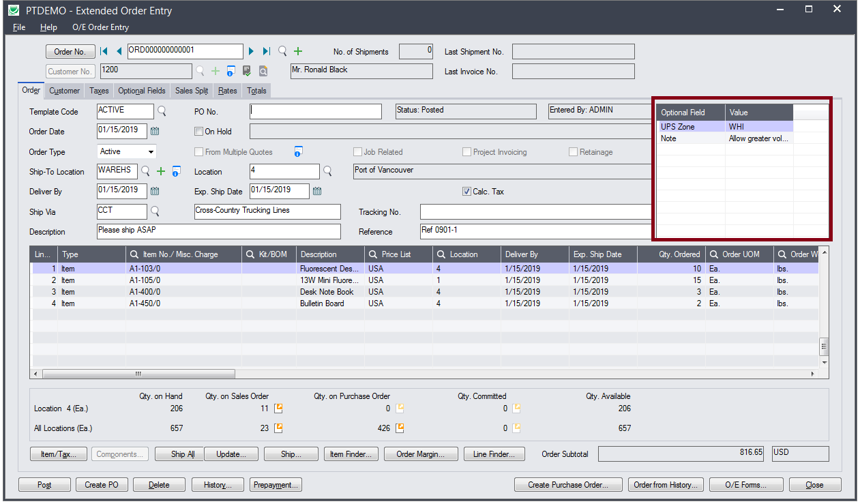Open the Deliver By calendar picker
The image size is (860, 504).
click(x=155, y=191)
